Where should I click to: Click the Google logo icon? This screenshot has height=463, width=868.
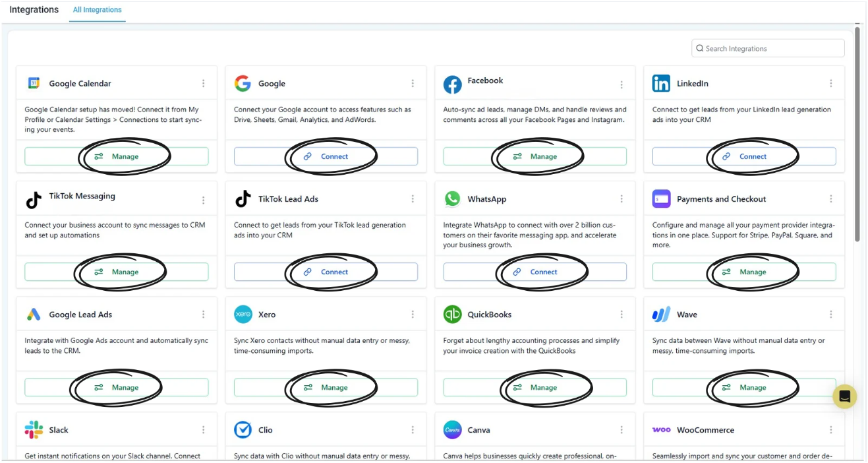(243, 83)
